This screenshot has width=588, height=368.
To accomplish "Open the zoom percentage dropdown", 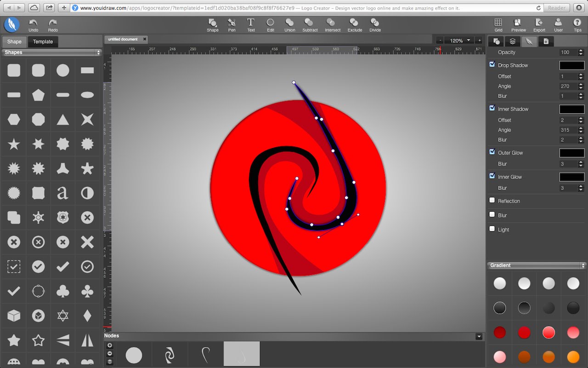I will pos(459,40).
